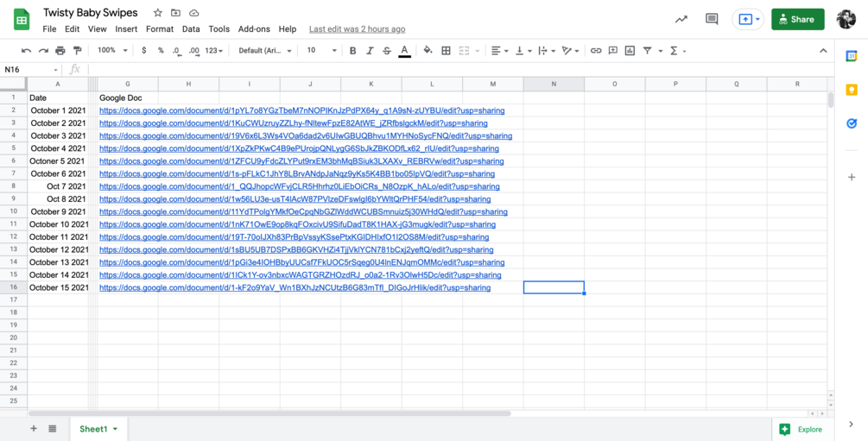Format as currency with dollar icon
This screenshot has height=441, width=868.
[144, 50]
